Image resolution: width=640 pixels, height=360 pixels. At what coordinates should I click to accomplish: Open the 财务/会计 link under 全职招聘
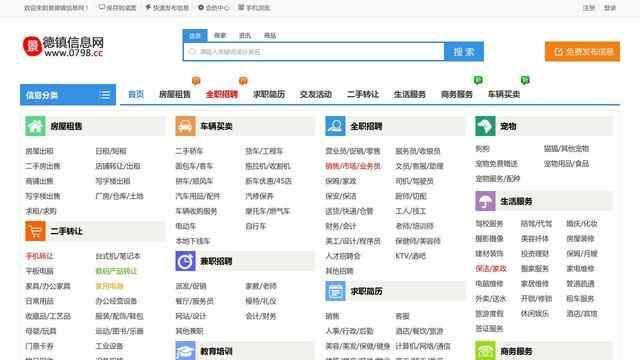pyautogui.click(x=341, y=226)
